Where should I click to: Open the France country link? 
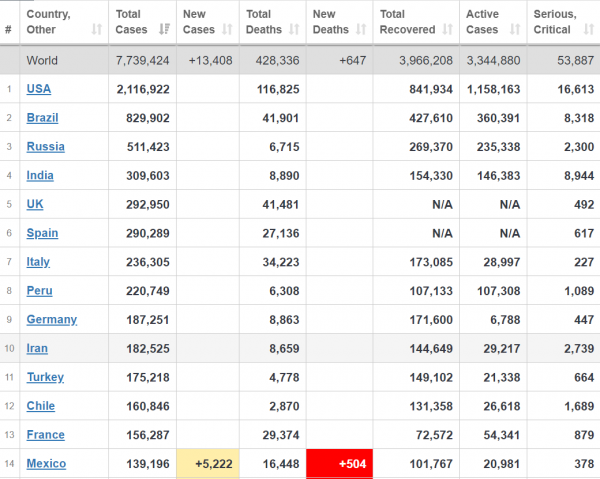[x=46, y=435]
